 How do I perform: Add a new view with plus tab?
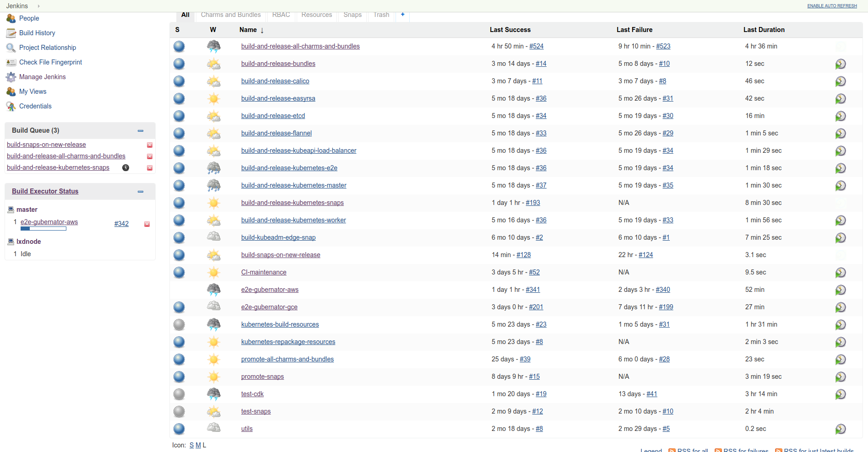(402, 15)
